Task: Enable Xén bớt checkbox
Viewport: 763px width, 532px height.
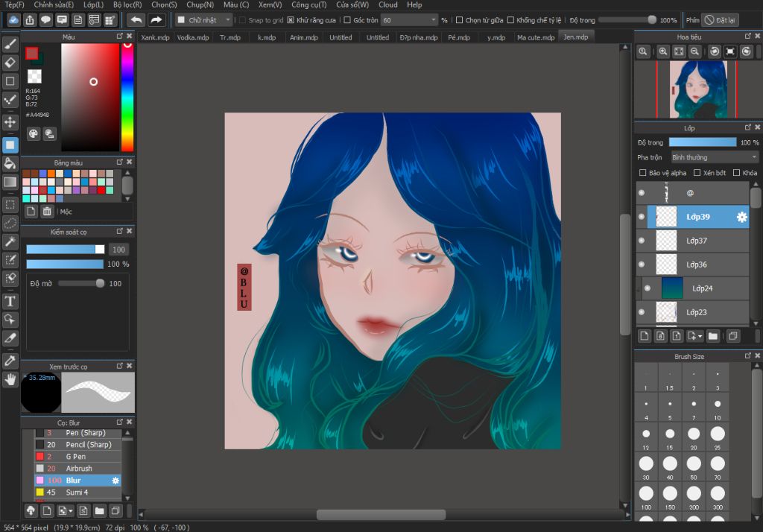Action: [x=697, y=173]
